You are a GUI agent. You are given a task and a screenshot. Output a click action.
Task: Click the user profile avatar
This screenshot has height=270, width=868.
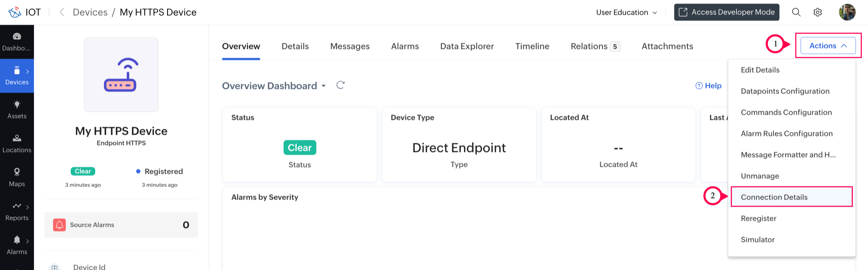[847, 12]
